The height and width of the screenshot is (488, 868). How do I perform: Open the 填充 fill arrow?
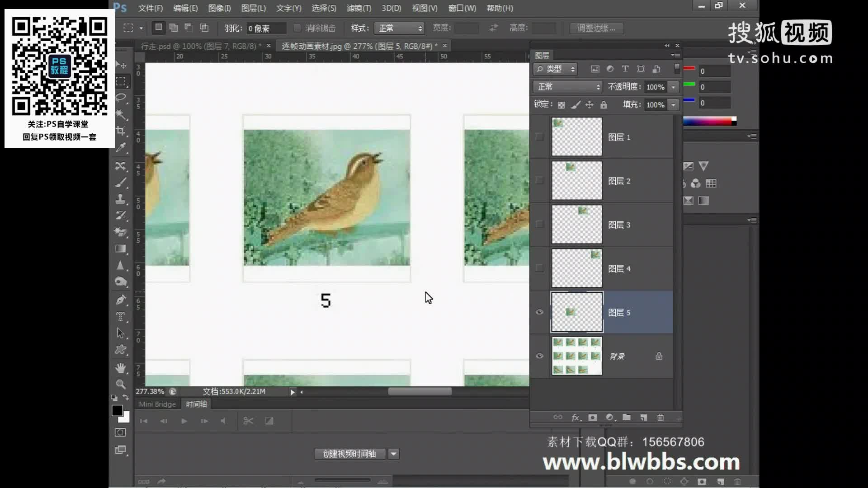click(673, 105)
